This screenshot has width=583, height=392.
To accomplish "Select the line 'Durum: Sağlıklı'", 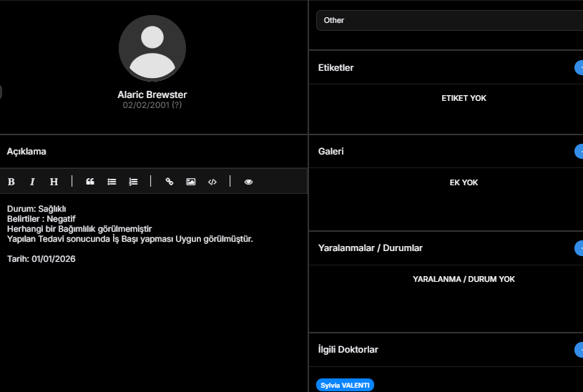I will point(36,209).
